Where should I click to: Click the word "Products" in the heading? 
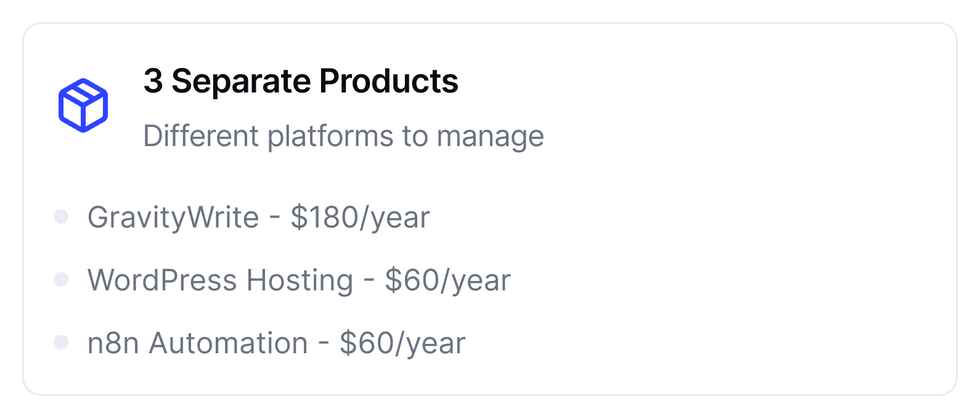[x=389, y=81]
